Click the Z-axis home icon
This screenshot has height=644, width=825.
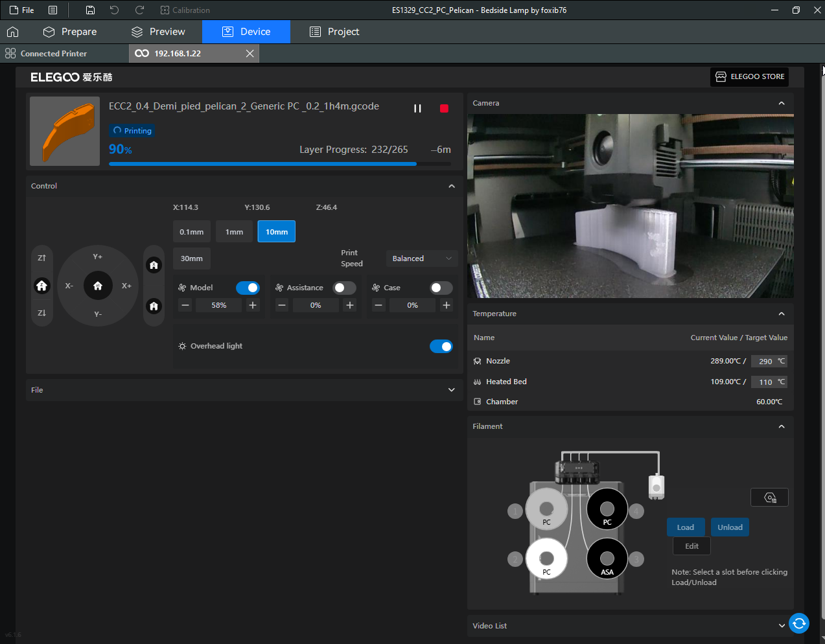[x=42, y=286]
